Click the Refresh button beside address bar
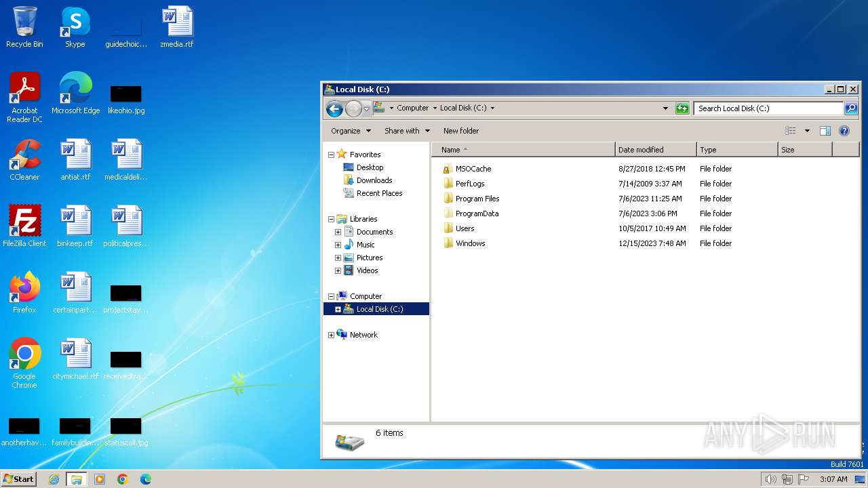Image resolution: width=868 pixels, height=488 pixels. [682, 108]
